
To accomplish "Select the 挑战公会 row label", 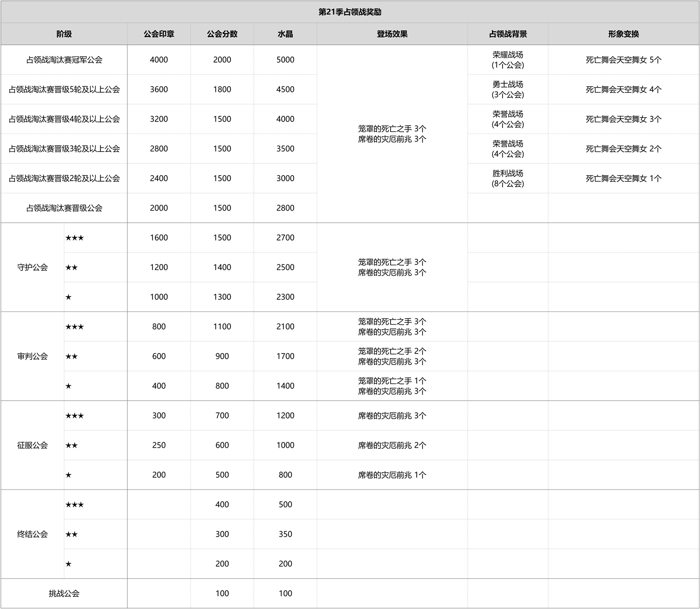I will 64,594.
